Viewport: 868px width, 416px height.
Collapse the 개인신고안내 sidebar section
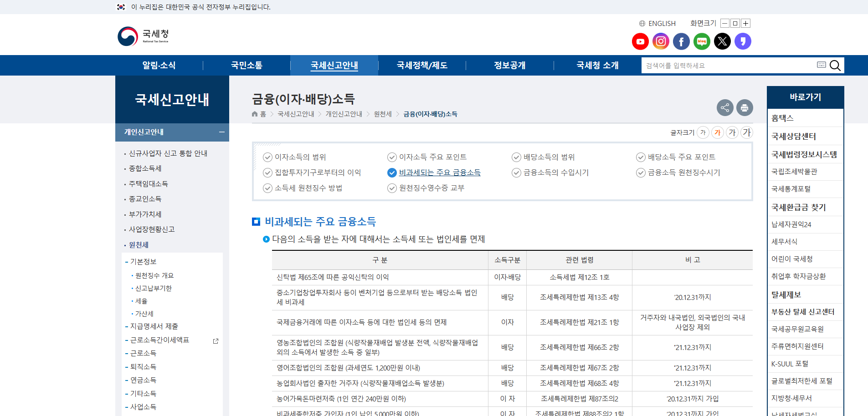(x=221, y=132)
